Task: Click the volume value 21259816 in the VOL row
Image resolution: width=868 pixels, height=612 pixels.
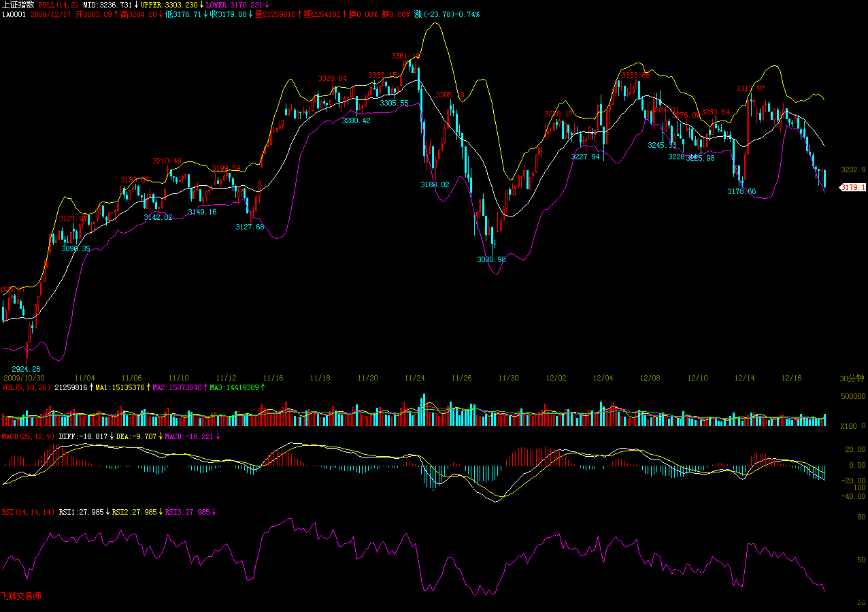Action: tap(71, 387)
